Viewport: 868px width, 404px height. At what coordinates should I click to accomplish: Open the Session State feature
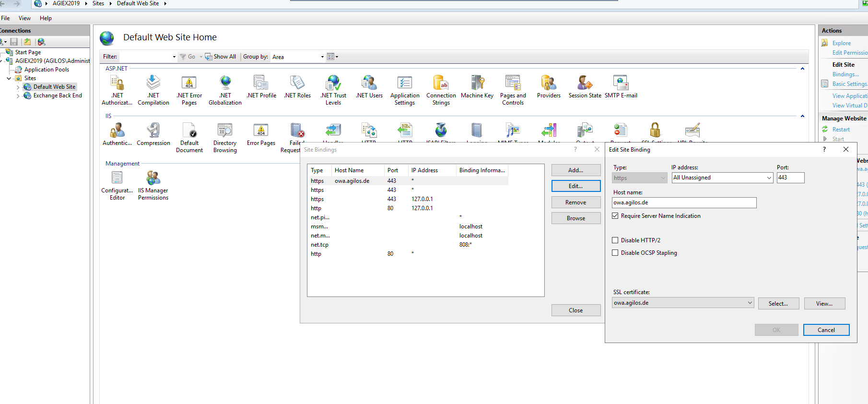coord(585,87)
